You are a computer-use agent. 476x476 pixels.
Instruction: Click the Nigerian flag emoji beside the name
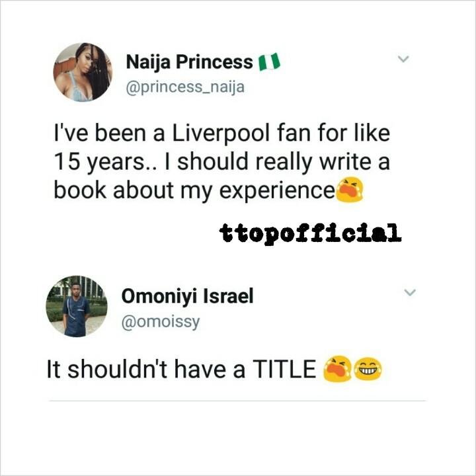269,61
